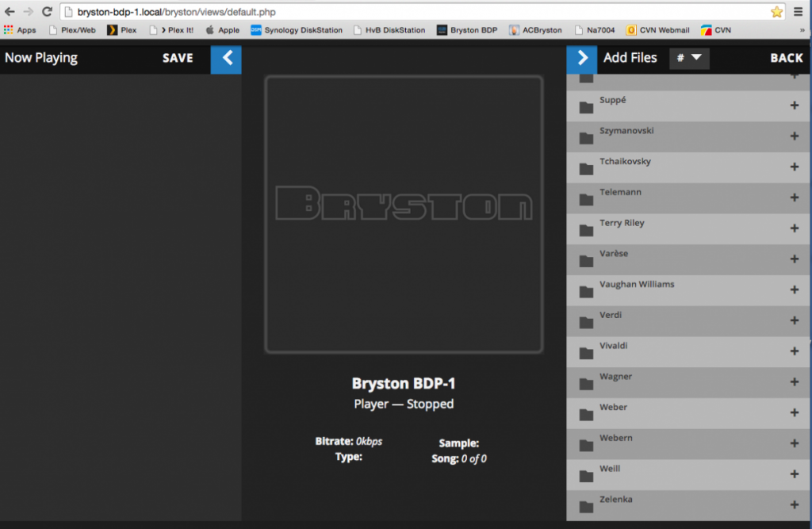This screenshot has height=529, width=812.
Task: Add the Verdi folder with its plus
Action: click(795, 320)
